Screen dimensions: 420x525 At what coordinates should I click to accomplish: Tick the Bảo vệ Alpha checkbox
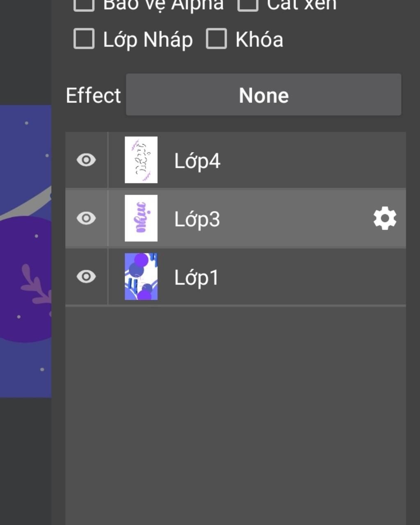(84, 4)
